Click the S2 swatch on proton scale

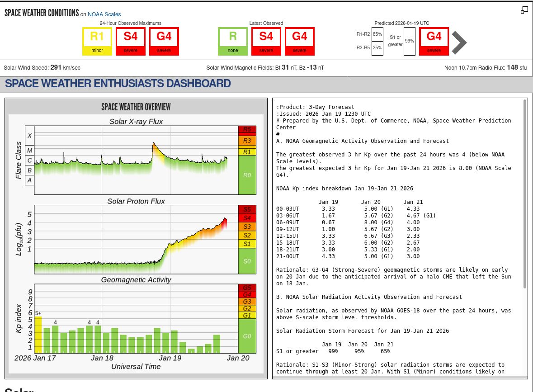point(247,235)
